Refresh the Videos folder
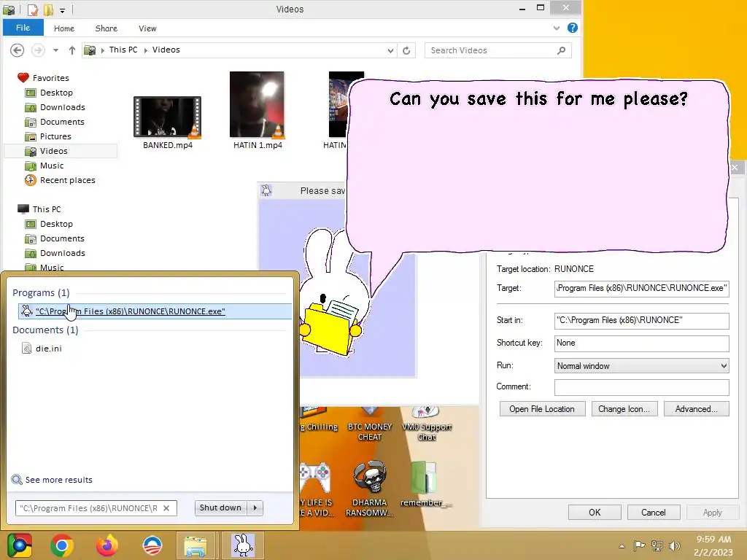Screen dimensions: 747x560 406,50
